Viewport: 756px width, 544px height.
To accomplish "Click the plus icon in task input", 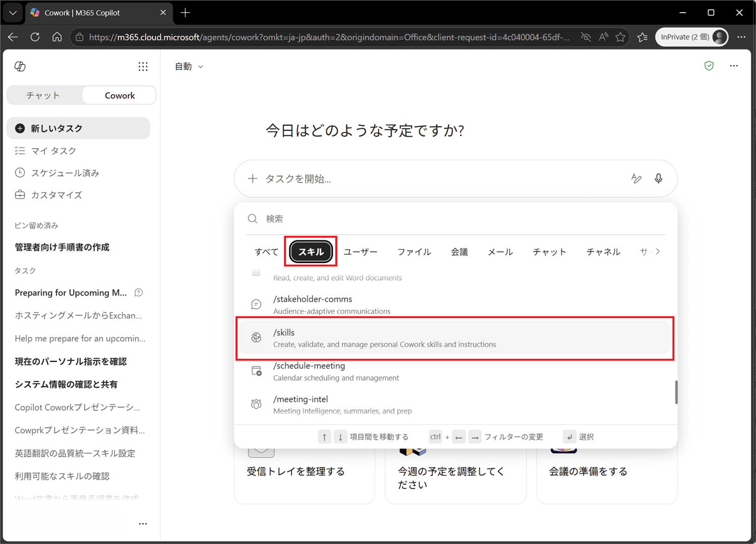I will (253, 178).
